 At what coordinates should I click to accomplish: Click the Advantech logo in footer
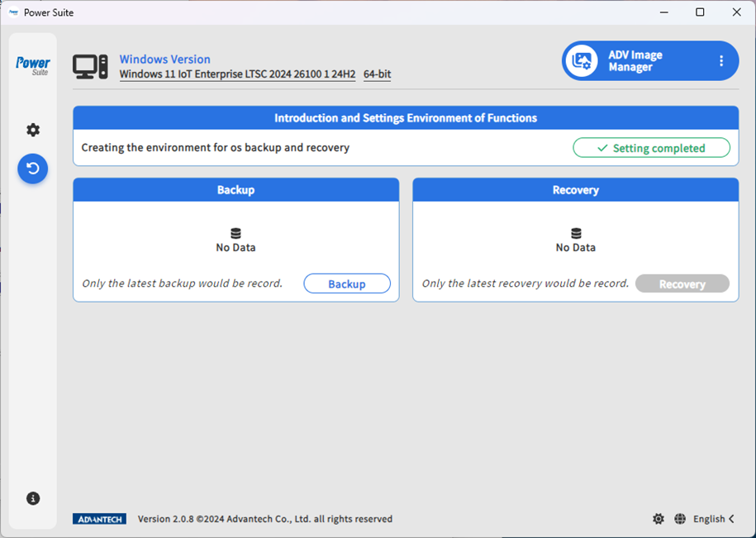[99, 519]
